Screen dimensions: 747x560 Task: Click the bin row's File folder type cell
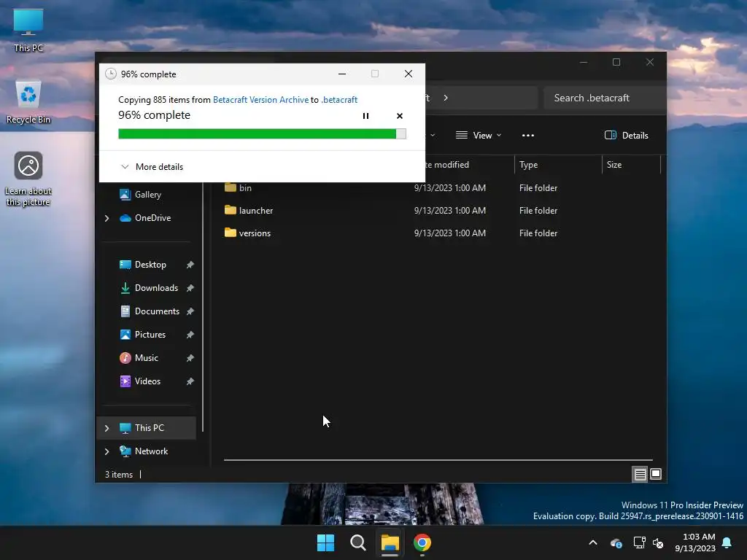point(538,187)
